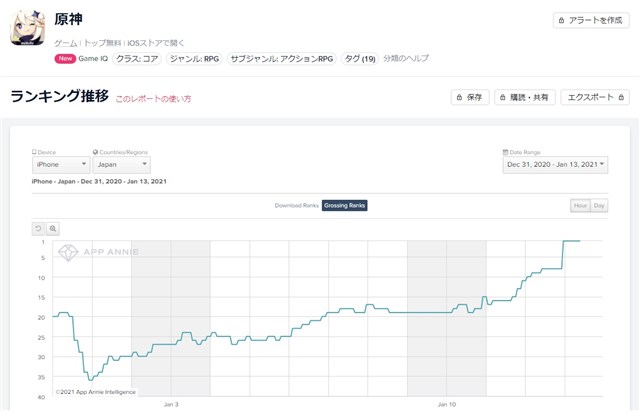Screen dimensions: 640x411
Task: Click the lock icon on 保存
Action: pyautogui.click(x=459, y=97)
